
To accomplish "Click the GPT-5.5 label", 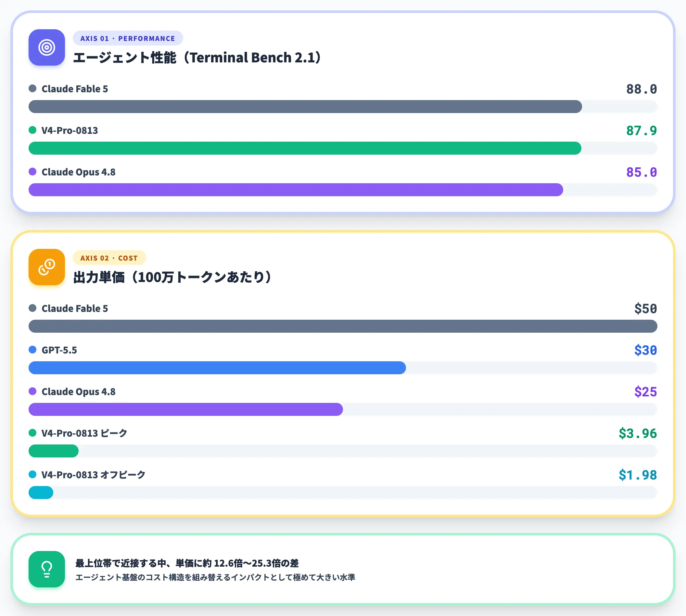I will (x=59, y=350).
